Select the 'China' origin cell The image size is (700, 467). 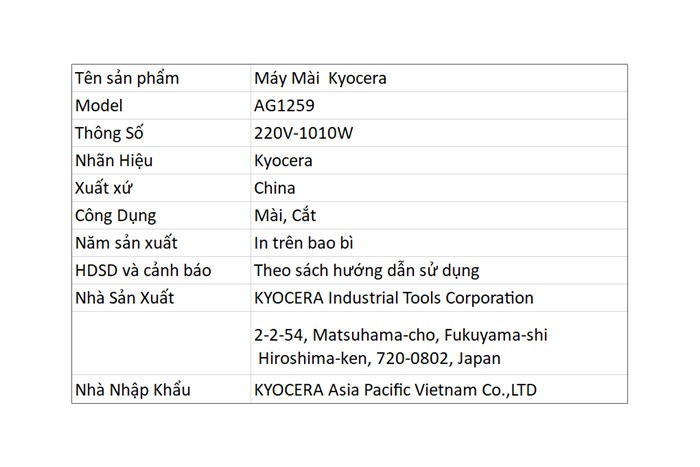[439, 188]
